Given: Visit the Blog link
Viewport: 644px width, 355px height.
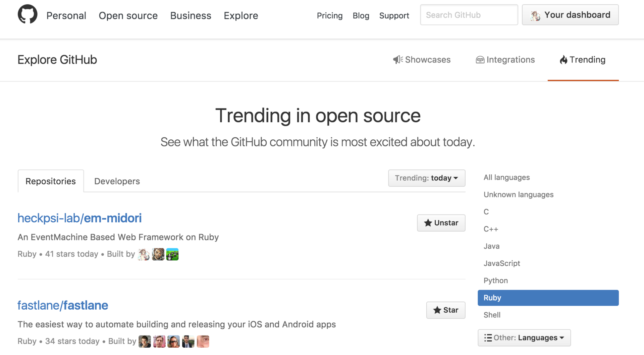Looking at the screenshot, I should pyautogui.click(x=361, y=15).
